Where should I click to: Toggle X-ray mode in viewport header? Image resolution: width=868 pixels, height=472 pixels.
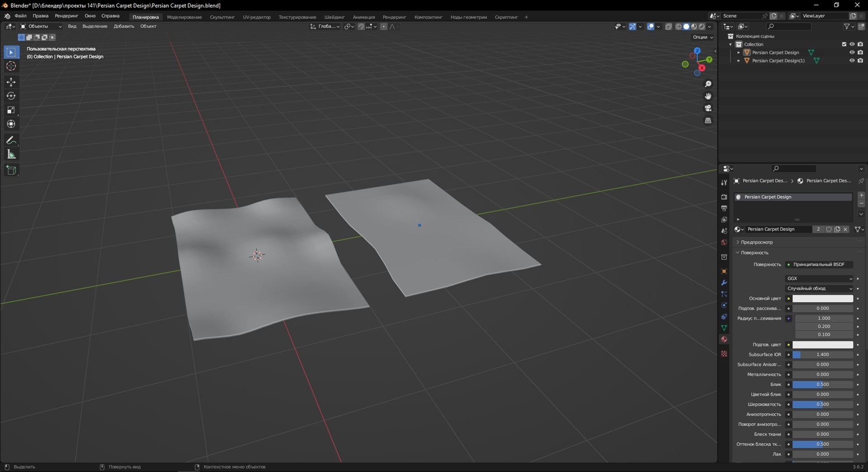669,27
